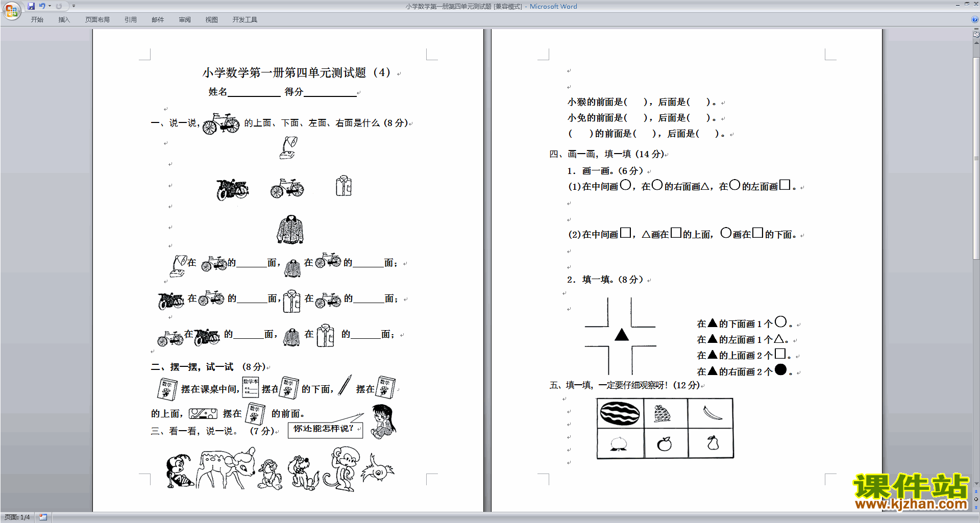The height and width of the screenshot is (523, 980).
Task: Select the motorcycle picture left of the bicycle
Action: 232,189
